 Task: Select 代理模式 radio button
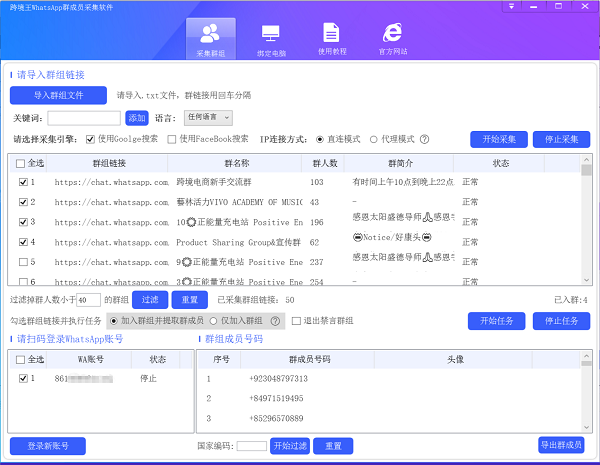click(x=373, y=139)
